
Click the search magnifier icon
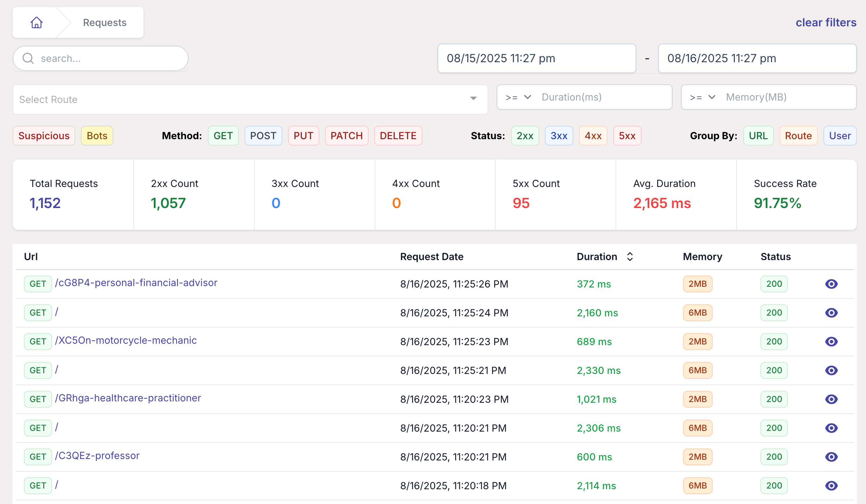pos(28,58)
